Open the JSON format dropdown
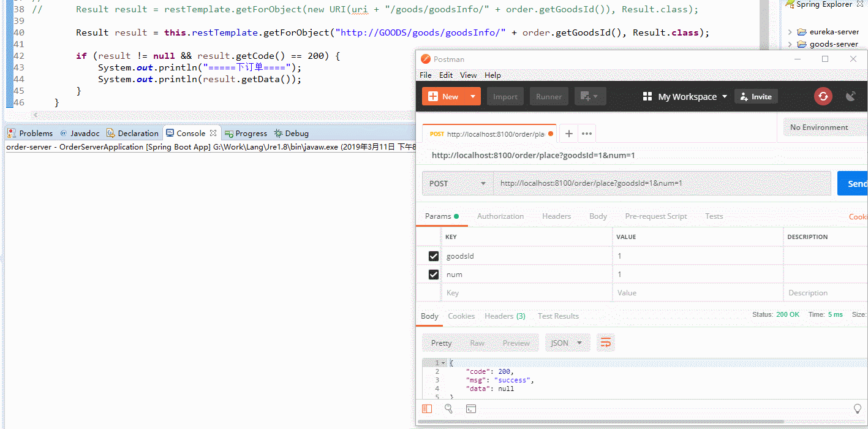 click(x=567, y=343)
